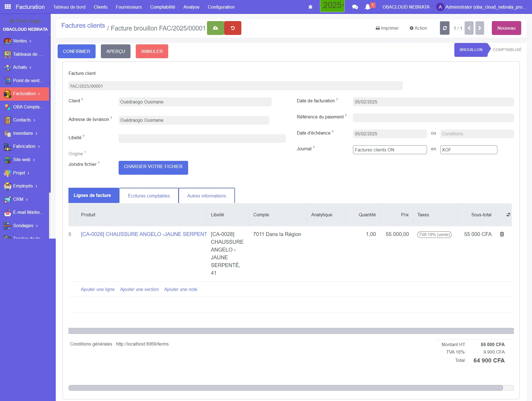This screenshot has width=532, height=401.
Task: Click the horizontal scrollbar at the bottom
Action: coord(285,388)
